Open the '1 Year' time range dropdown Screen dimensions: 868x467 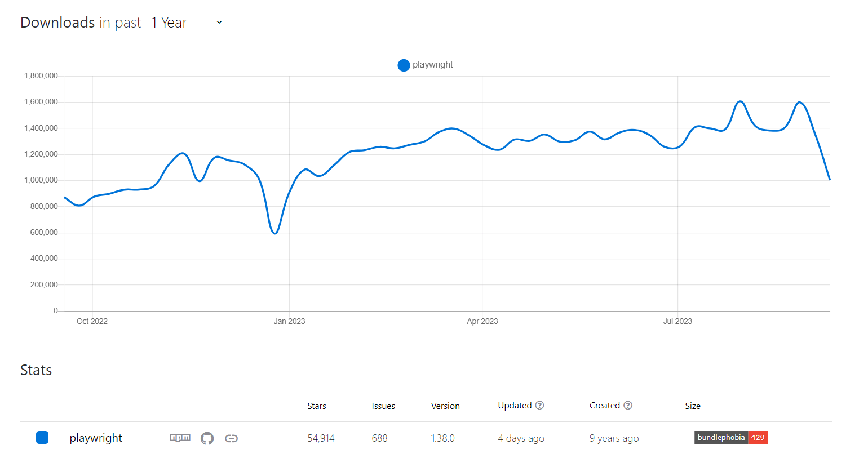(x=188, y=23)
